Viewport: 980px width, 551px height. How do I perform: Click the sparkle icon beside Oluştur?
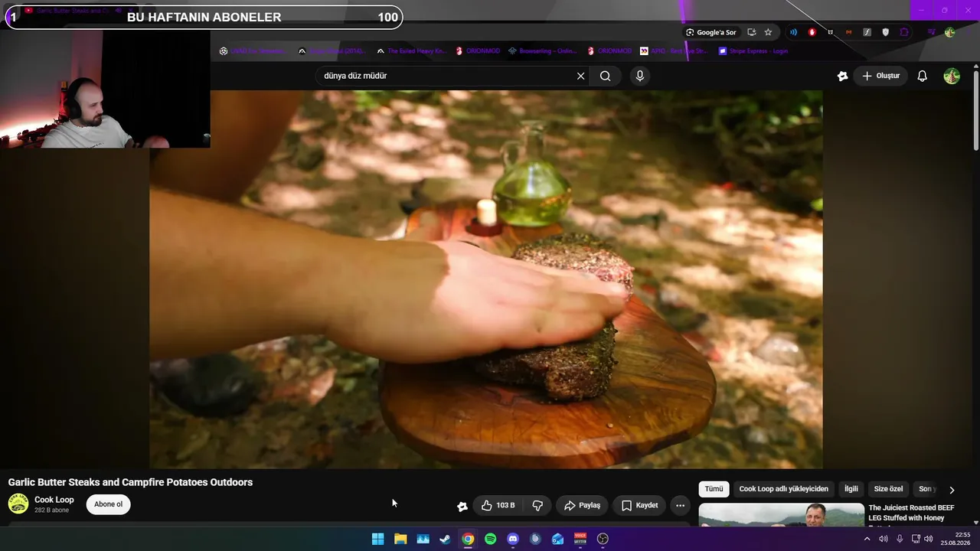[842, 76]
